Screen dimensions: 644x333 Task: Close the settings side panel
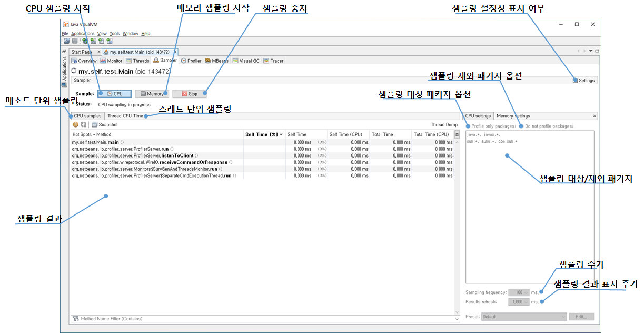(x=595, y=116)
